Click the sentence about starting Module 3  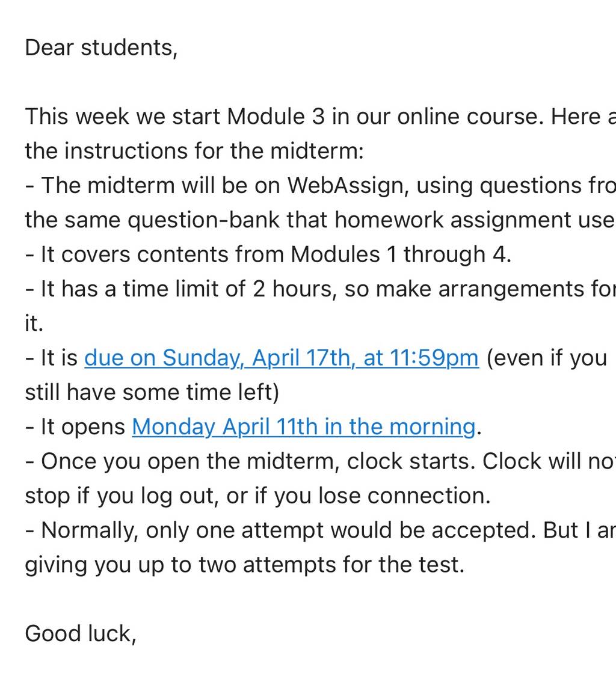coord(321,117)
